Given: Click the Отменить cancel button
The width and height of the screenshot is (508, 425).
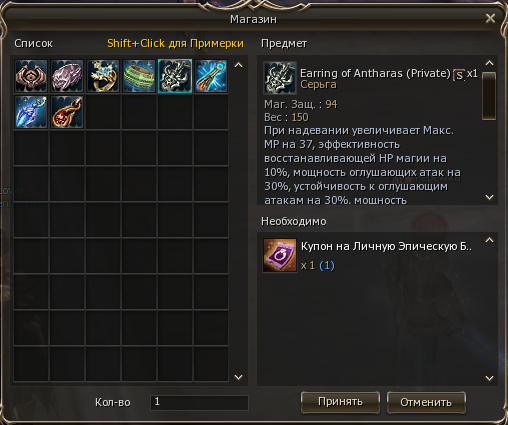Looking at the screenshot, I should click(x=426, y=402).
